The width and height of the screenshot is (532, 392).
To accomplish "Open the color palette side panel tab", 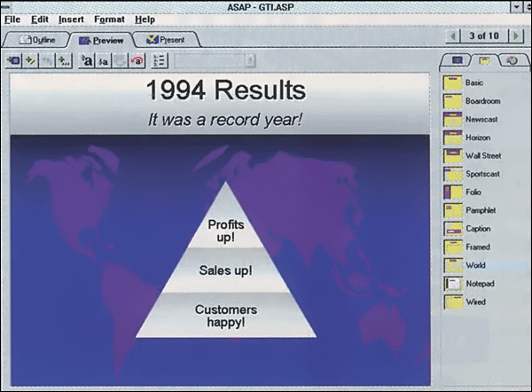I will click(512, 60).
